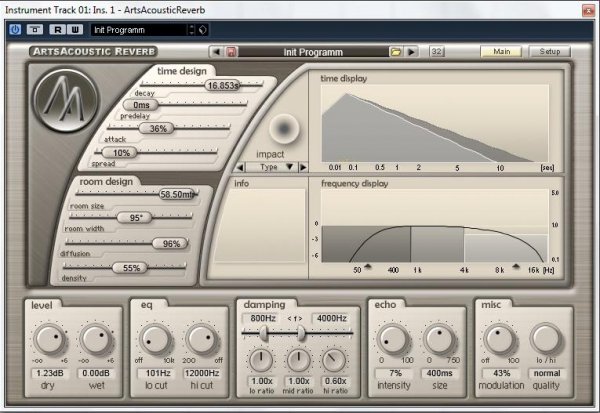This screenshot has width=600, height=413.
Task: Open the impact Type dropdown
Action: pos(271,167)
